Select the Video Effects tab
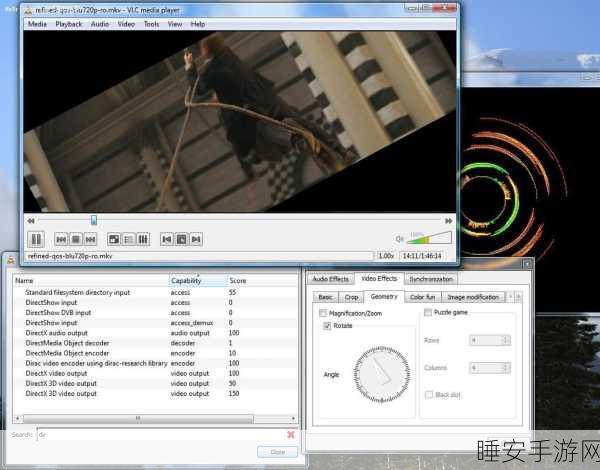 coord(379,279)
